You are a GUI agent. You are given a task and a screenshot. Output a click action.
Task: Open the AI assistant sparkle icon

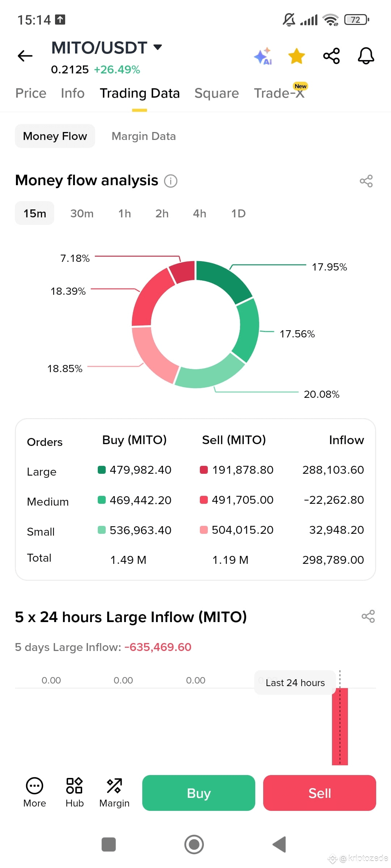(x=263, y=56)
